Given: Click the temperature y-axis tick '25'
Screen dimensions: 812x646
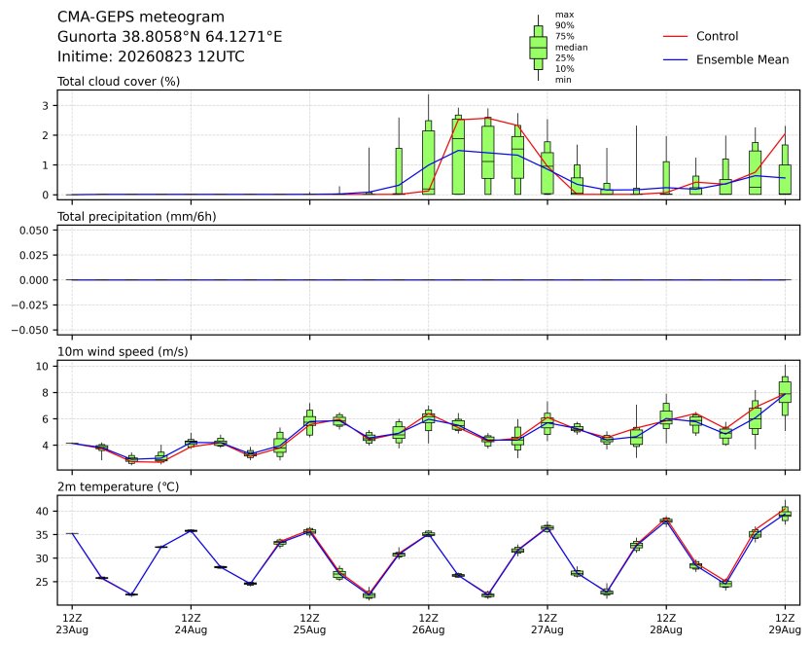Looking at the screenshot, I should coord(42,582).
